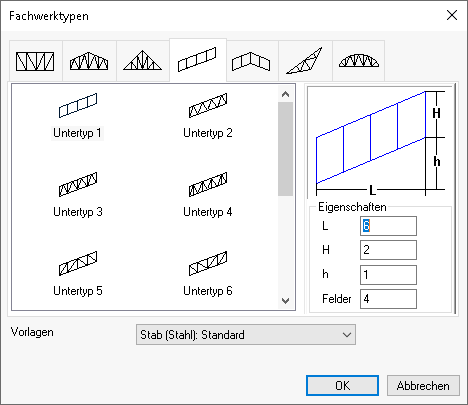The width and height of the screenshot is (468, 405).
Task: Select the parallel-chord flat truss tab
Action: [x=36, y=61]
